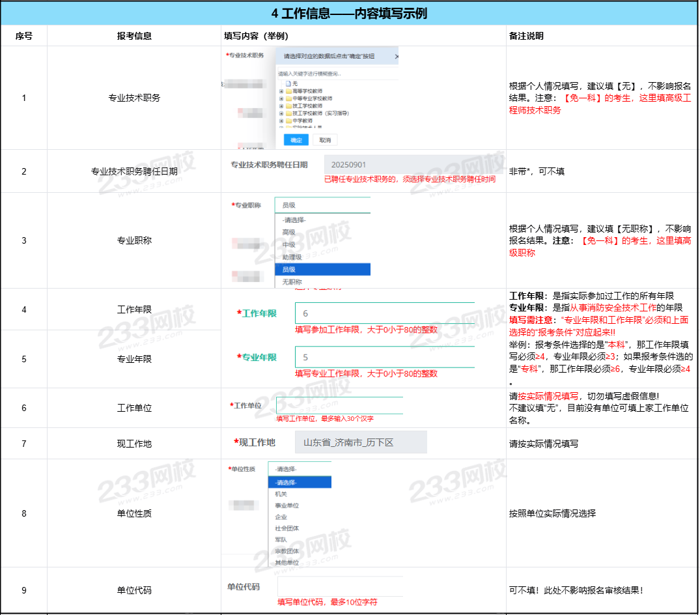700x615 pixels.
Task: Click the 高等学校教师 folder icon
Action: tap(288, 91)
